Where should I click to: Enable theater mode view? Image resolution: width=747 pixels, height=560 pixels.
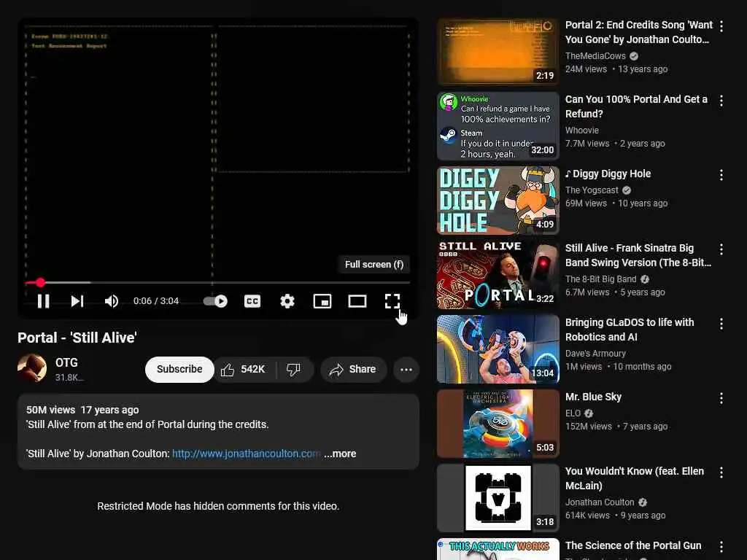[x=357, y=301]
